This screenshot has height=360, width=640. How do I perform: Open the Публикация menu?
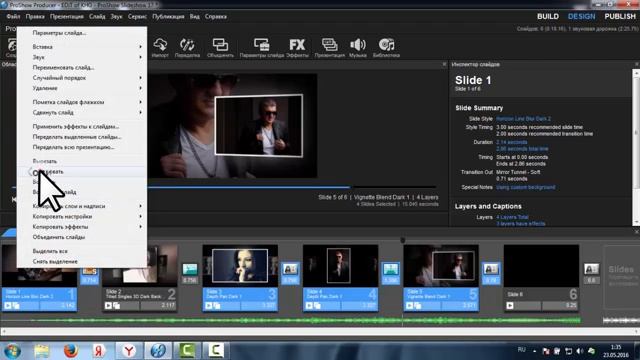168,17
